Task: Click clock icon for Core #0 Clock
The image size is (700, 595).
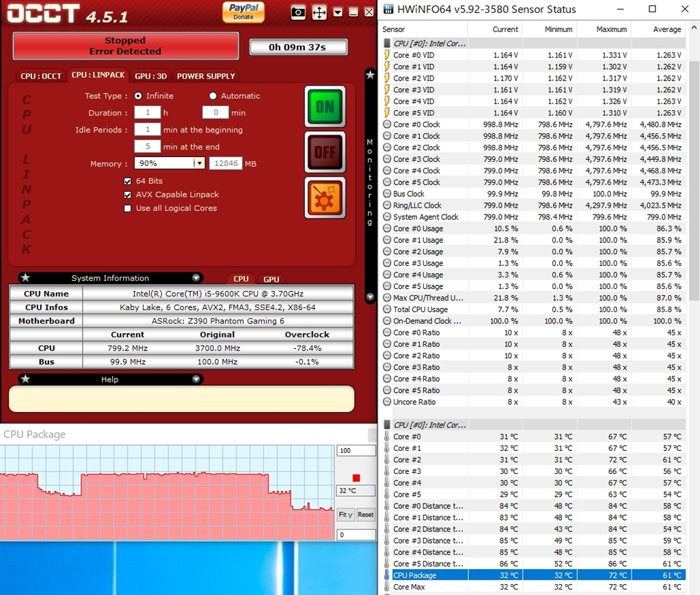Action: pyautogui.click(x=387, y=124)
